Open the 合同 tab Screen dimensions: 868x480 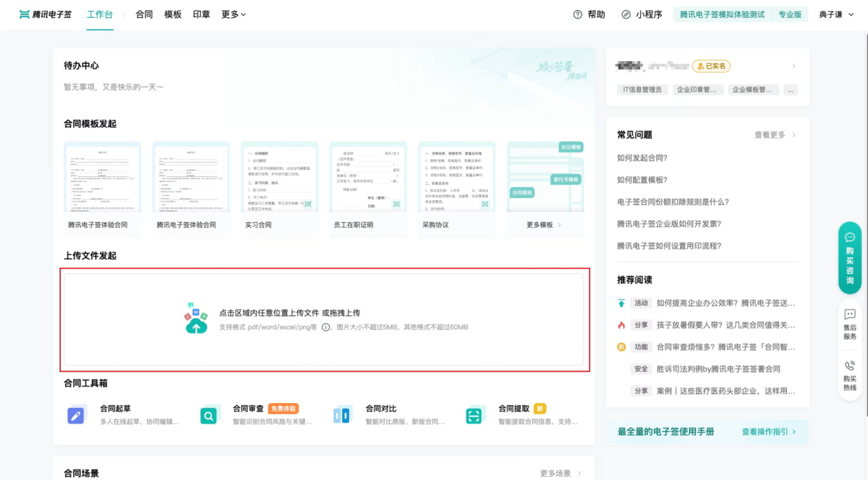pos(144,14)
